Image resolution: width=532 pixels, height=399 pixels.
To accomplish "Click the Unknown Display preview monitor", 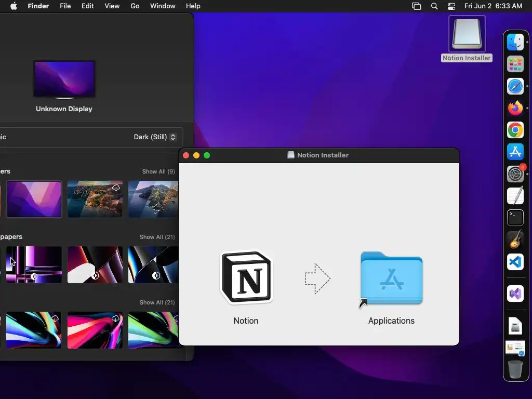I will (64, 79).
